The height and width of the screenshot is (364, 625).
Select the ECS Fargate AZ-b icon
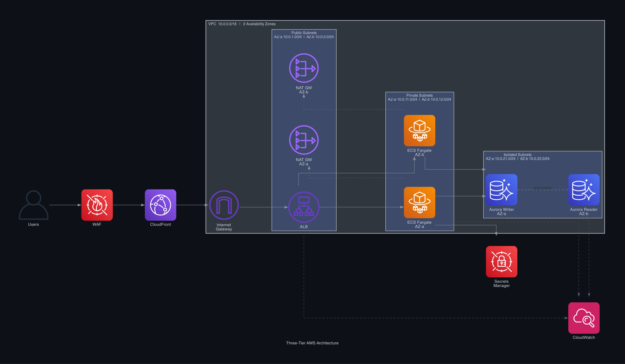(419, 131)
